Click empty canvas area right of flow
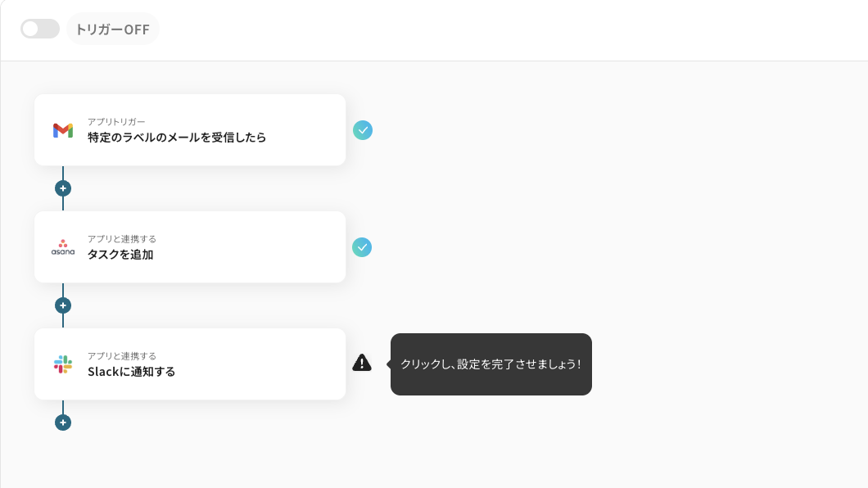868x488 pixels. [696, 205]
